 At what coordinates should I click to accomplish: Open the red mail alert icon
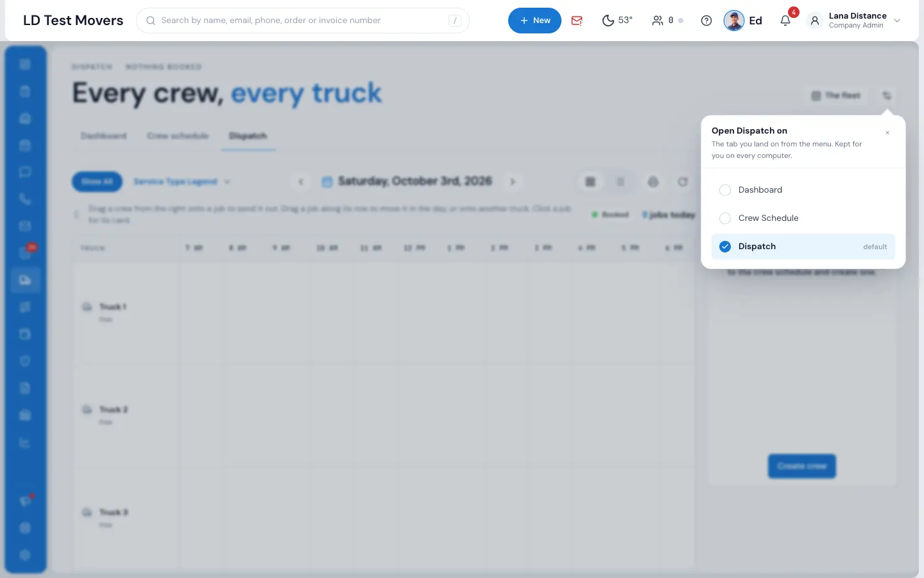(x=577, y=21)
